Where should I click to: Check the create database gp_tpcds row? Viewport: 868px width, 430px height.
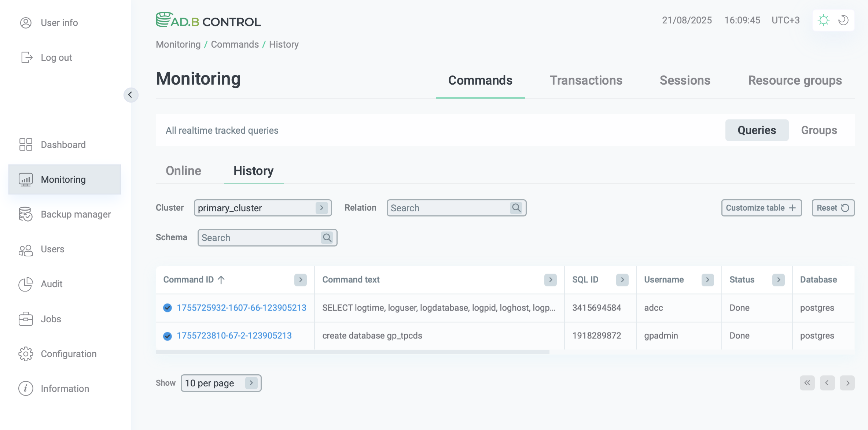pos(168,336)
